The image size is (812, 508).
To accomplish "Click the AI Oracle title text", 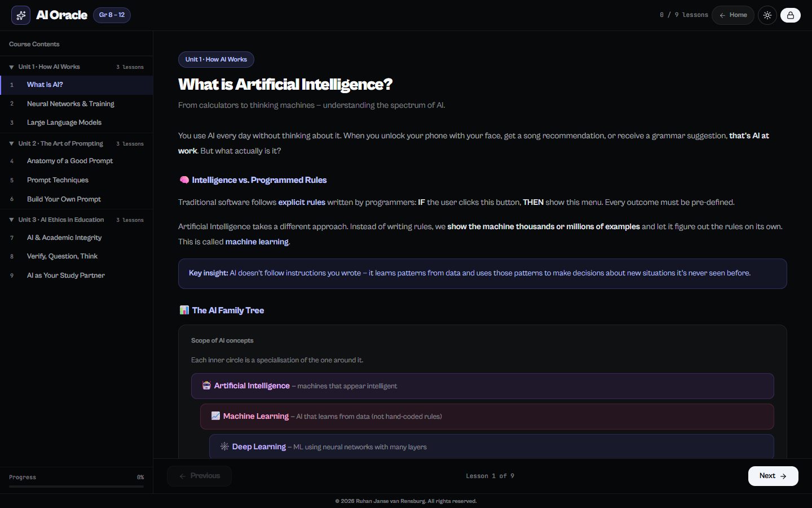I will (x=61, y=15).
